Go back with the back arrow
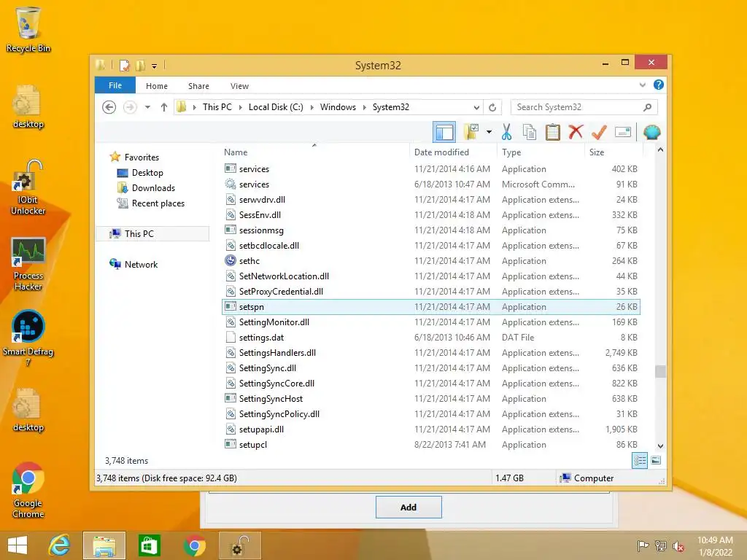Image resolution: width=747 pixels, height=560 pixels. (109, 107)
